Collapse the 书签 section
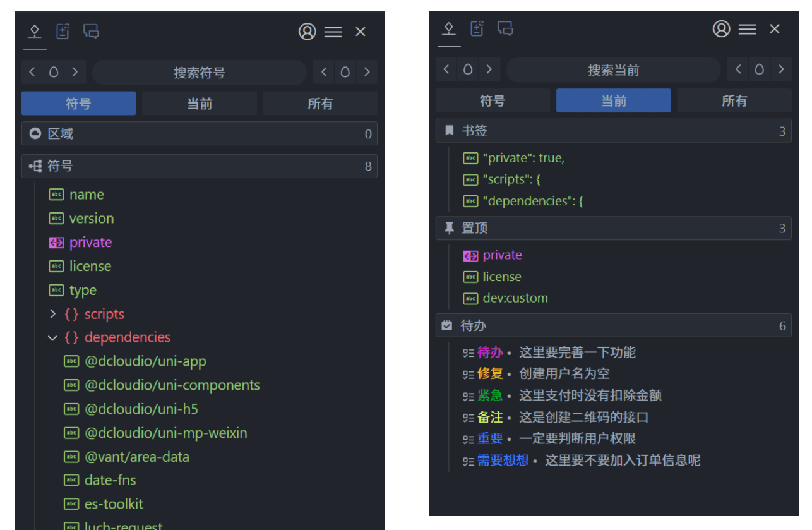 (x=614, y=131)
